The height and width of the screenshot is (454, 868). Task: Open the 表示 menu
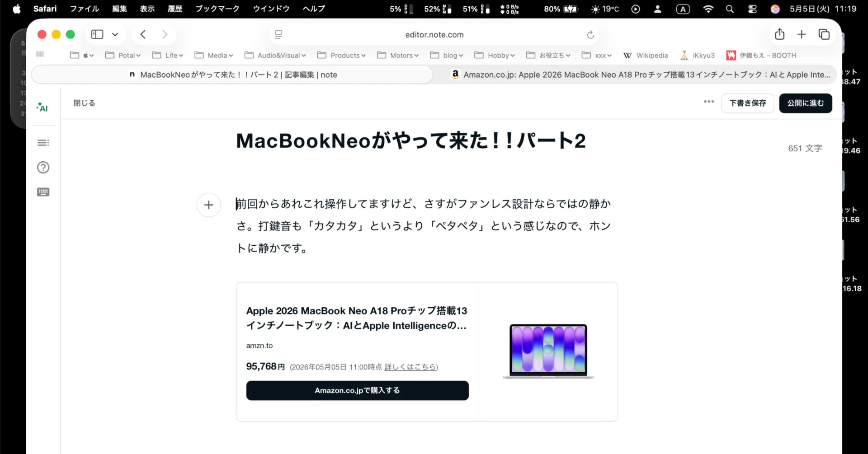147,9
